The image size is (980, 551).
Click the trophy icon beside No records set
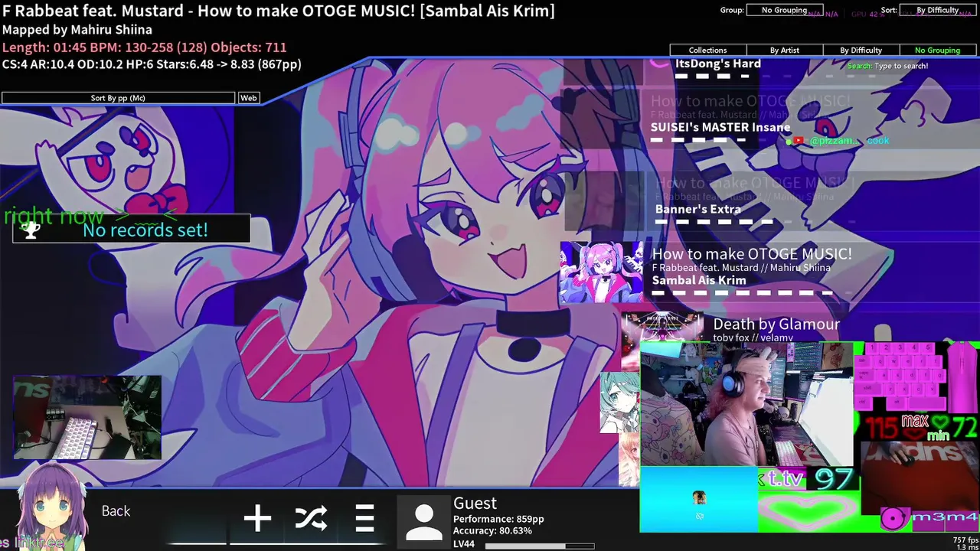pyautogui.click(x=31, y=230)
